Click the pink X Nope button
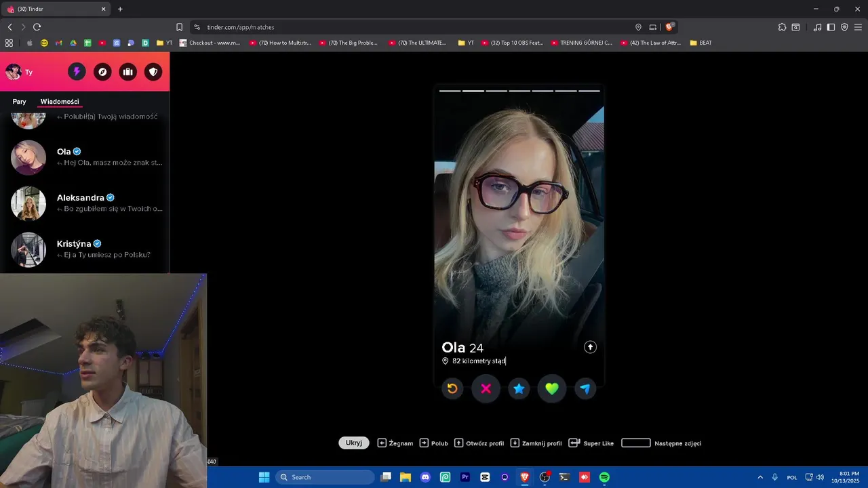 [486, 388]
